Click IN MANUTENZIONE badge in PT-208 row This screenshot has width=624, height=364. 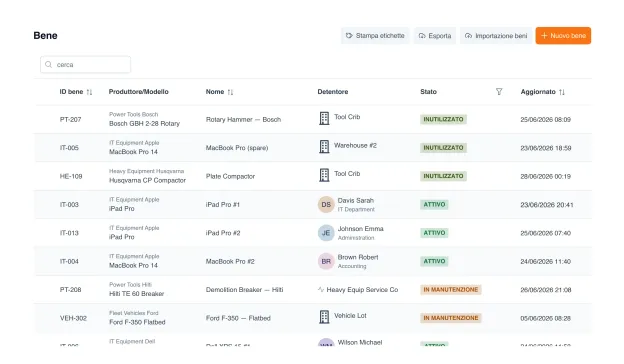451,290
